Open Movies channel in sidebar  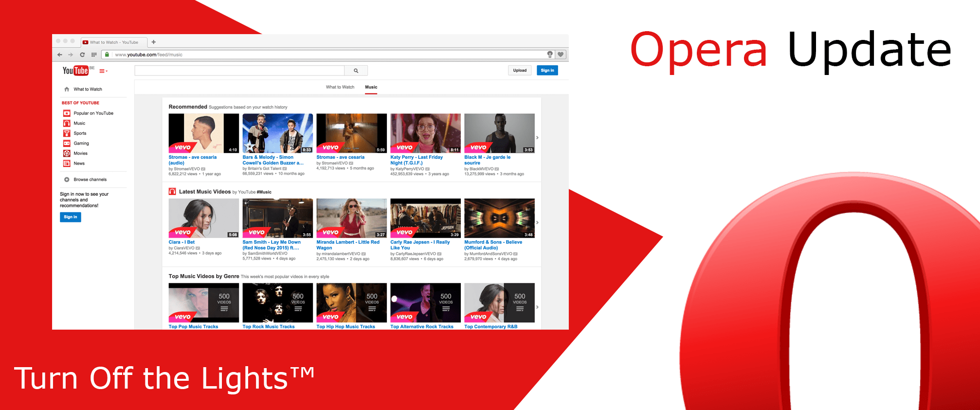tap(81, 153)
